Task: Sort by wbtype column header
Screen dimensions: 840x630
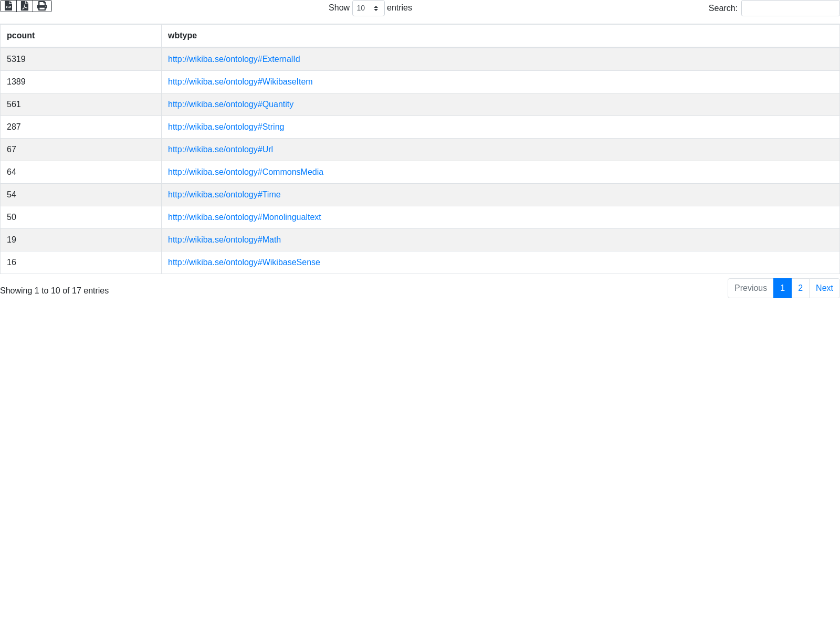Action: point(500,36)
